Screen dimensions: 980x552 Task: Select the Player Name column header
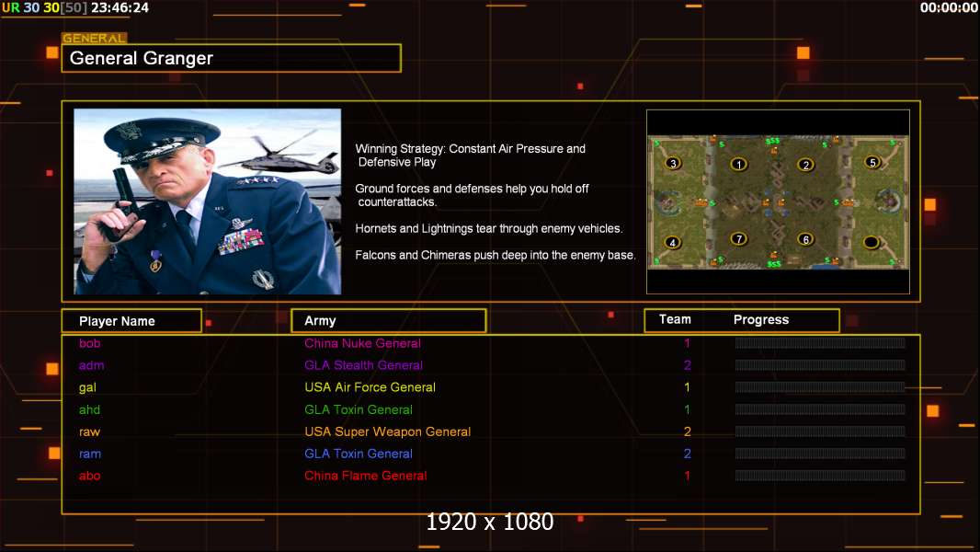click(x=131, y=321)
